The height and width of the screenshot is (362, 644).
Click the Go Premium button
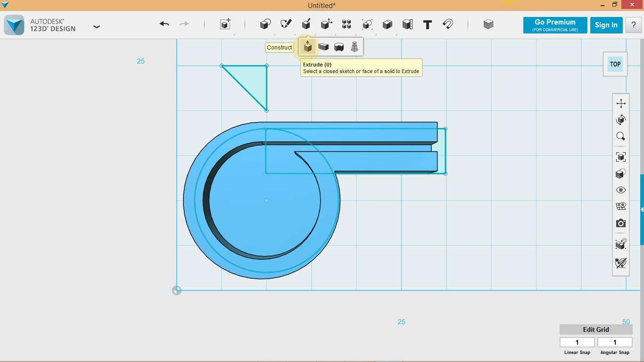coord(555,25)
